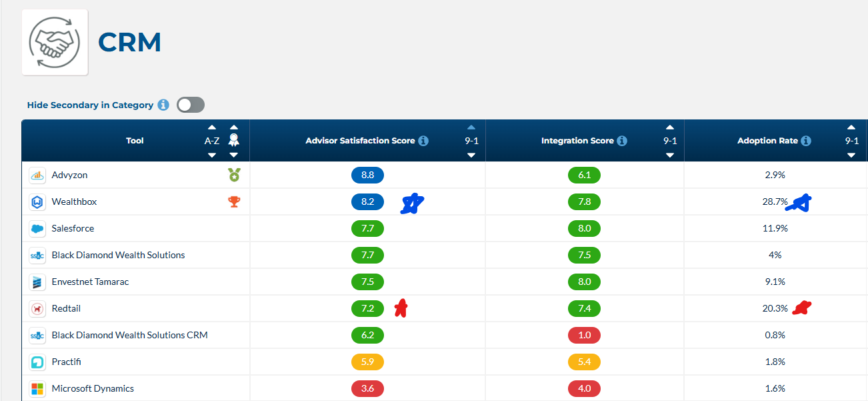The width and height of the screenshot is (868, 401).
Task: Open the Redtail tool link
Action: (66, 308)
